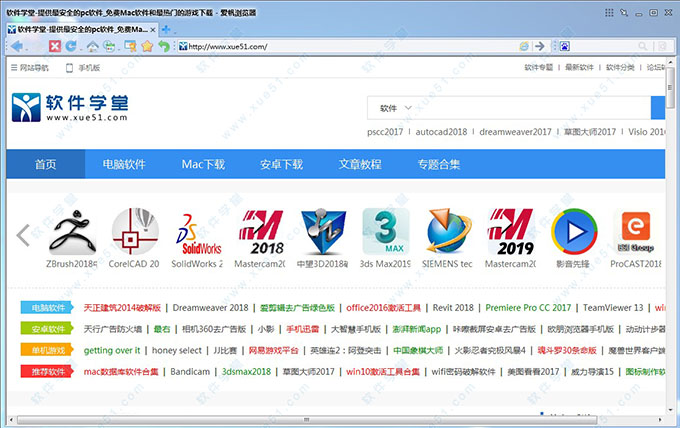
Task: Open the Dreamweaver 2018 link
Action: (210, 308)
